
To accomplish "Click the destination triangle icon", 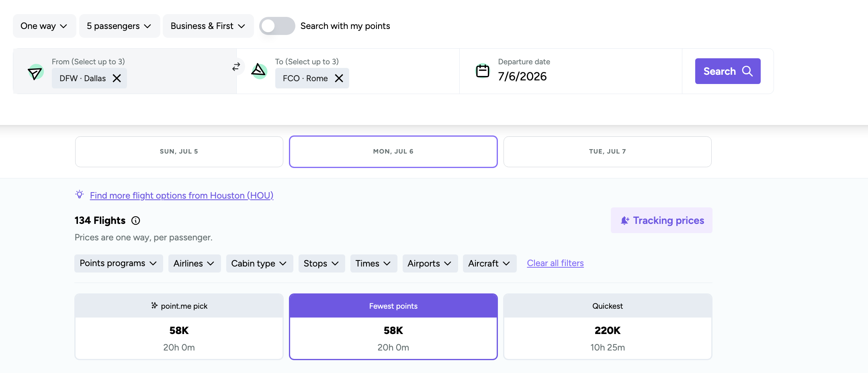I will click(259, 71).
